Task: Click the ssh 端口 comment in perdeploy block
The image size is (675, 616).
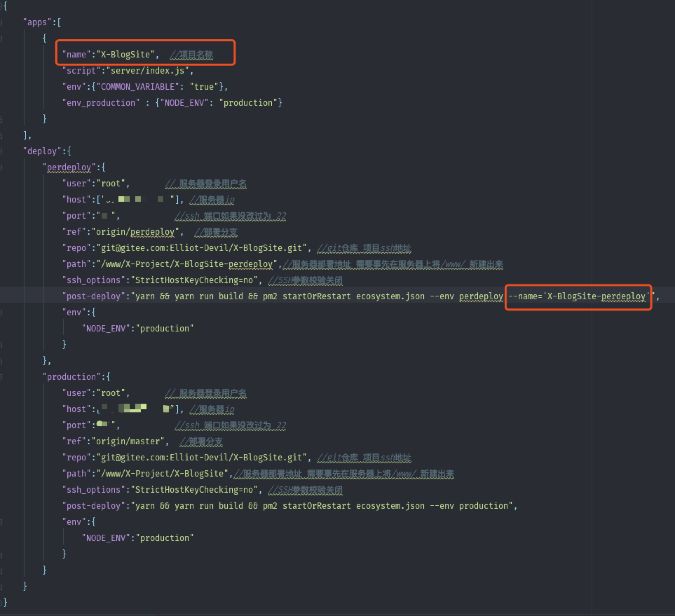Action: pyautogui.click(x=230, y=216)
